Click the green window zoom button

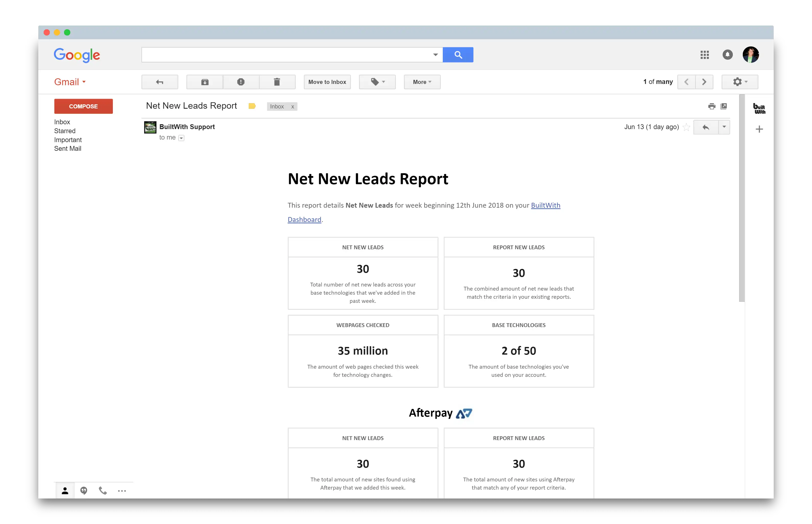point(67,32)
